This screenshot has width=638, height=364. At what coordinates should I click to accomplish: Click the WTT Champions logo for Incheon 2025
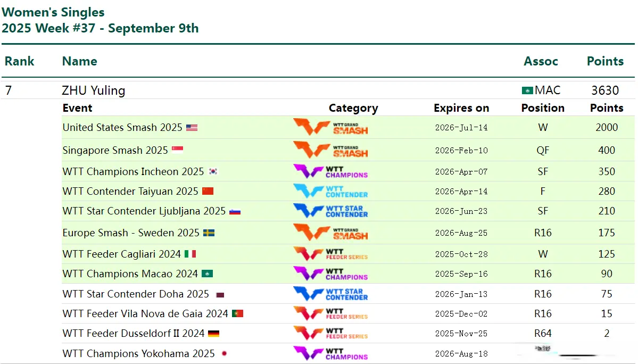pos(330,171)
